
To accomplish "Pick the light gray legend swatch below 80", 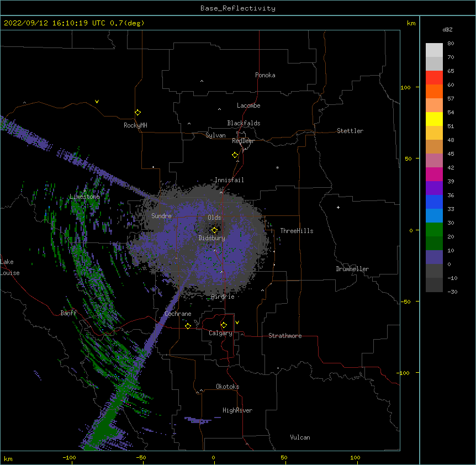I will tap(434, 50).
